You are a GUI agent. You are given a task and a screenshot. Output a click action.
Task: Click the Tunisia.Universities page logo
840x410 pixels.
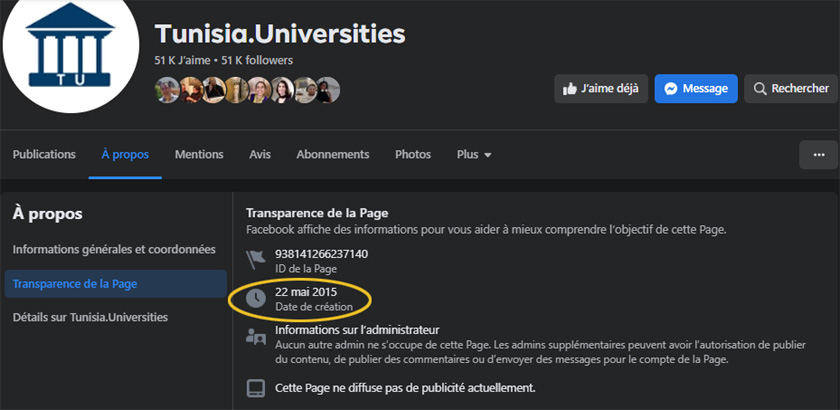pyautogui.click(x=70, y=50)
